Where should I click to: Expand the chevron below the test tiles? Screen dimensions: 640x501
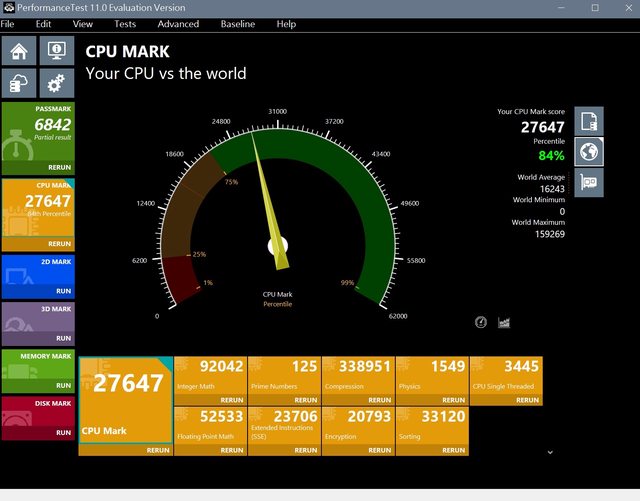click(549, 452)
